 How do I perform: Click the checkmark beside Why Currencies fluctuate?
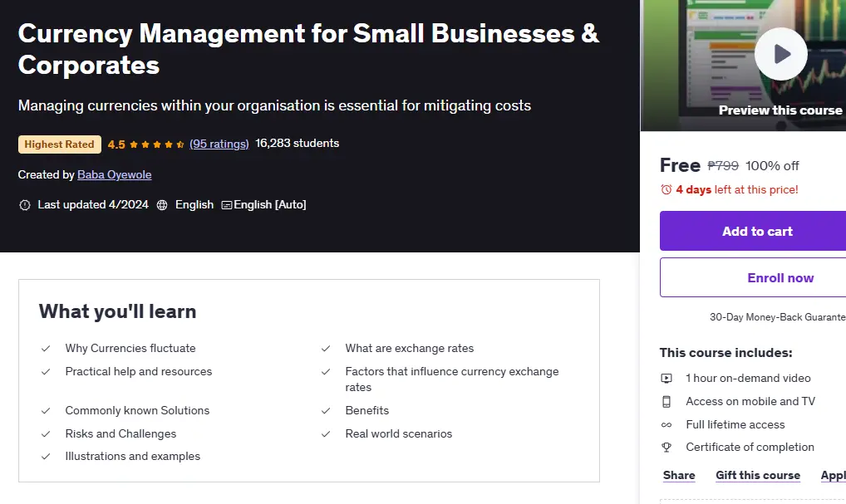pyautogui.click(x=46, y=349)
